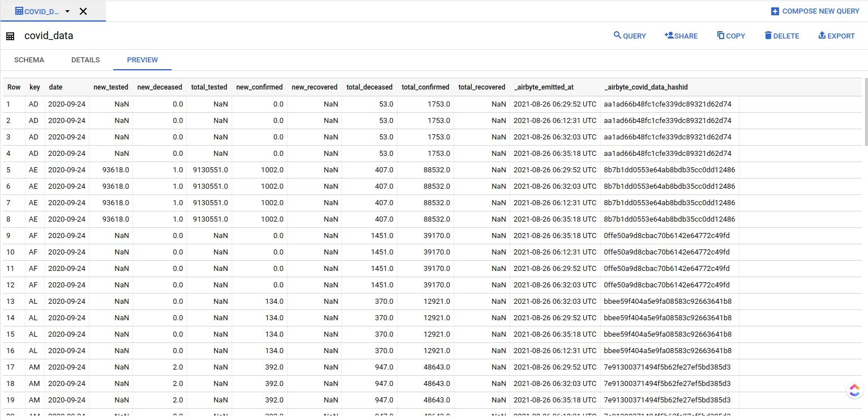Click the Delete trash icon
The width and height of the screenshot is (868, 420).
[768, 35]
